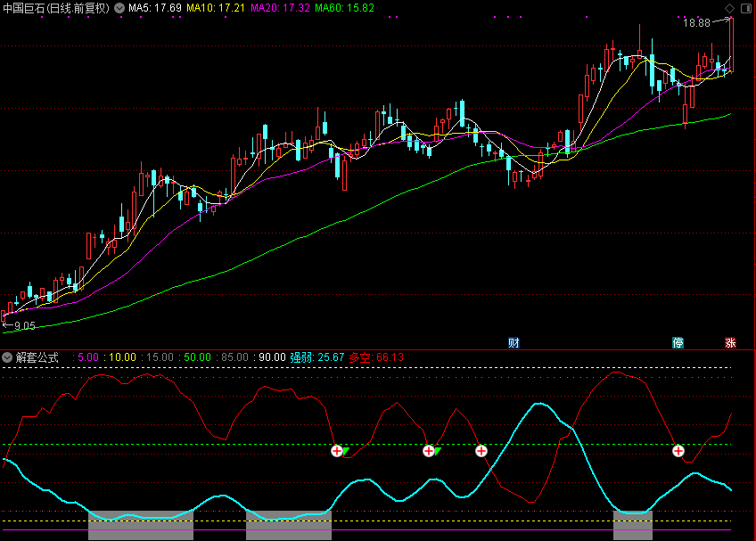The image size is (756, 541).
Task: Click the 停 suspension marker icon
Action: [678, 343]
